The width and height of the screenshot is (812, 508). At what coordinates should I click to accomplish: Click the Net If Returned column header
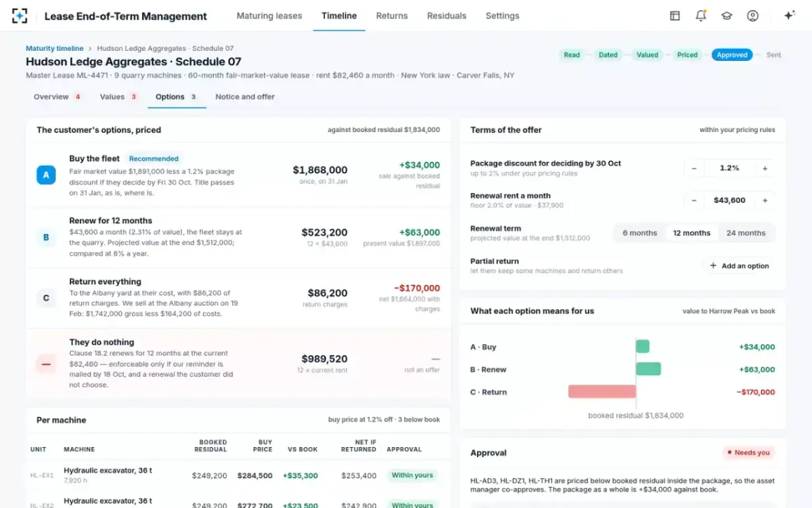(x=359, y=446)
